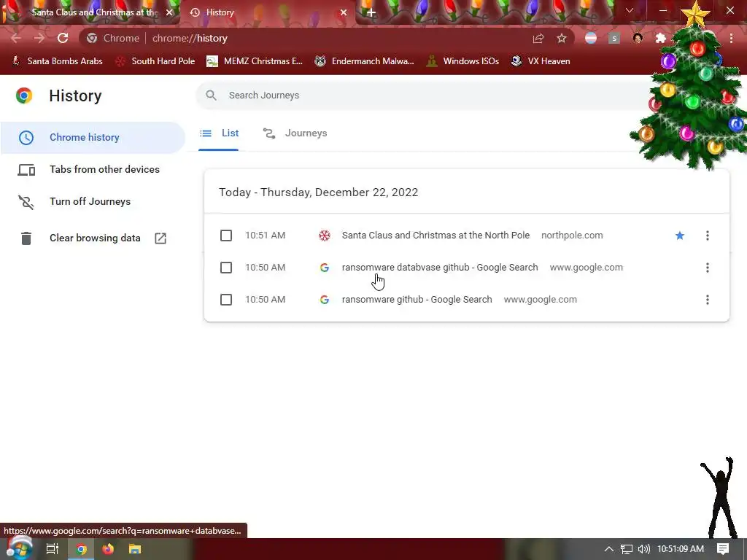Image resolution: width=747 pixels, height=560 pixels.
Task: Open the Windows Start button
Action: click(x=19, y=548)
